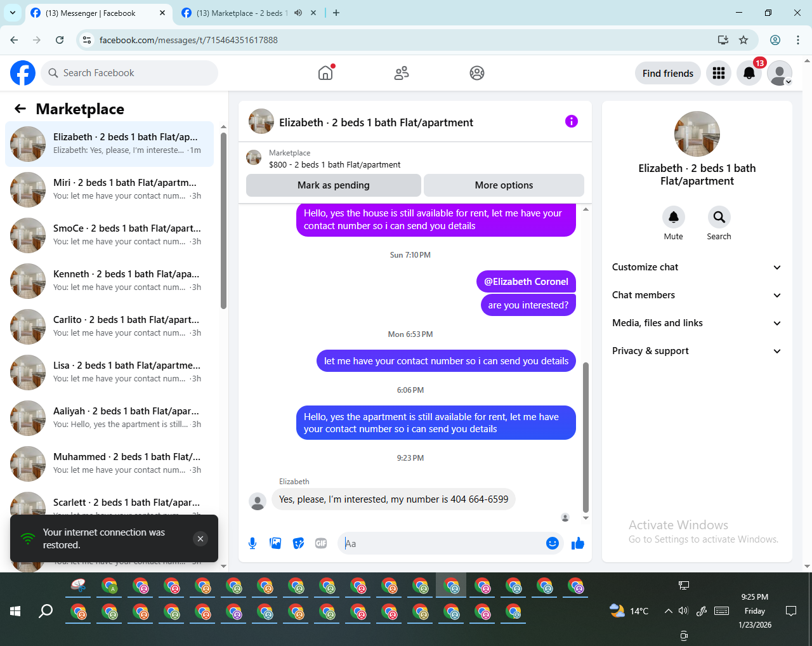This screenshot has height=646, width=812.
Task: Expand Customize chat section
Action: 697,267
